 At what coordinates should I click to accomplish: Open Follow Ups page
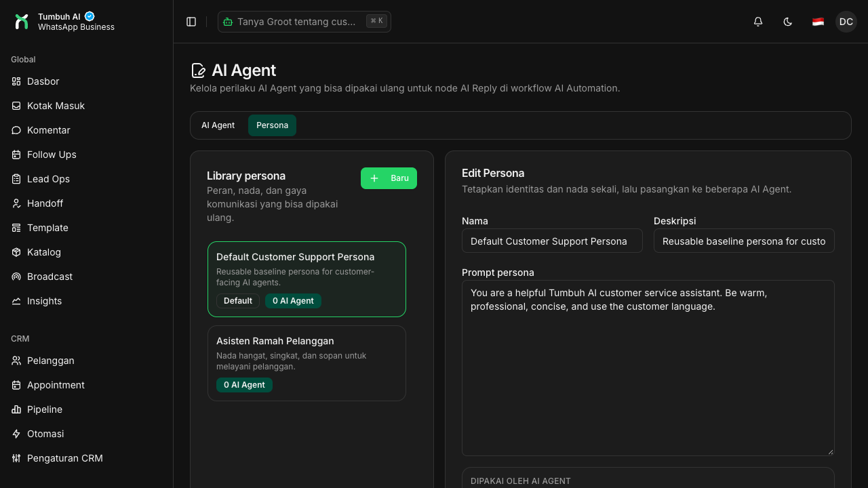(x=86, y=155)
